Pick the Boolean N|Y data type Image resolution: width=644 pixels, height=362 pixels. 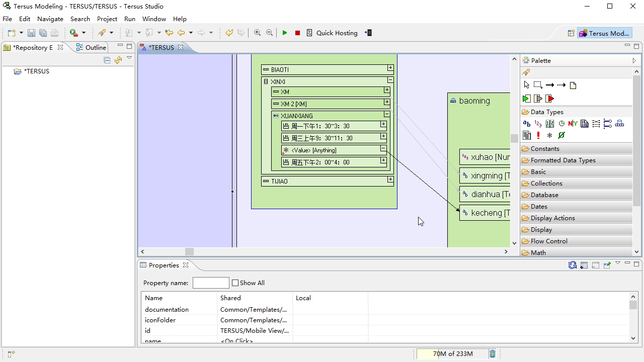pyautogui.click(x=573, y=124)
